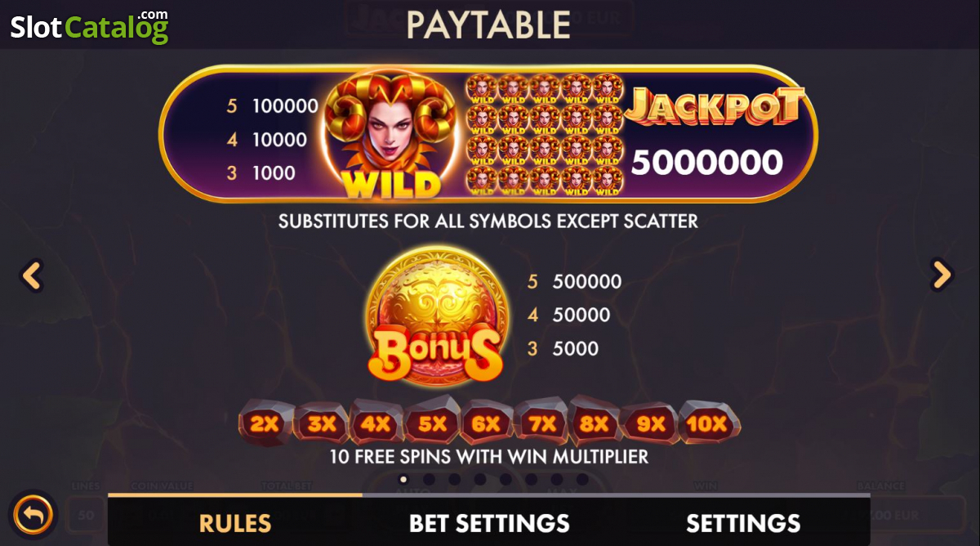
Task: Click the 5X multiplier stone
Action: tap(433, 423)
